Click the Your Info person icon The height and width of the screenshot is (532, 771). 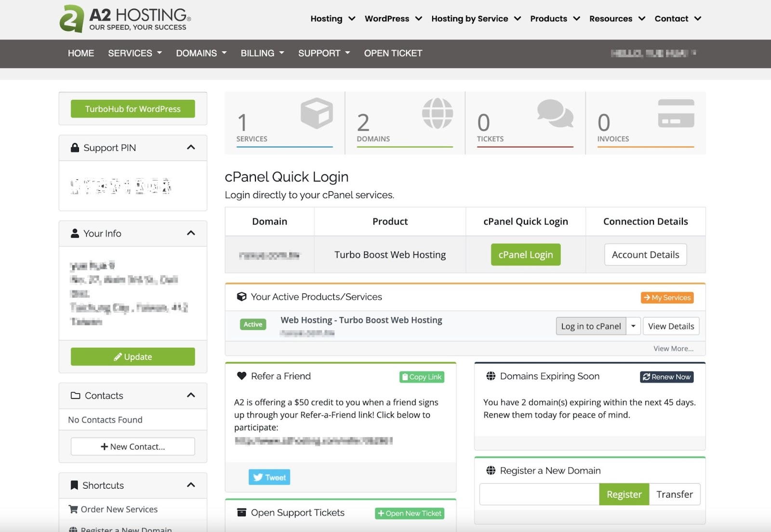(75, 233)
